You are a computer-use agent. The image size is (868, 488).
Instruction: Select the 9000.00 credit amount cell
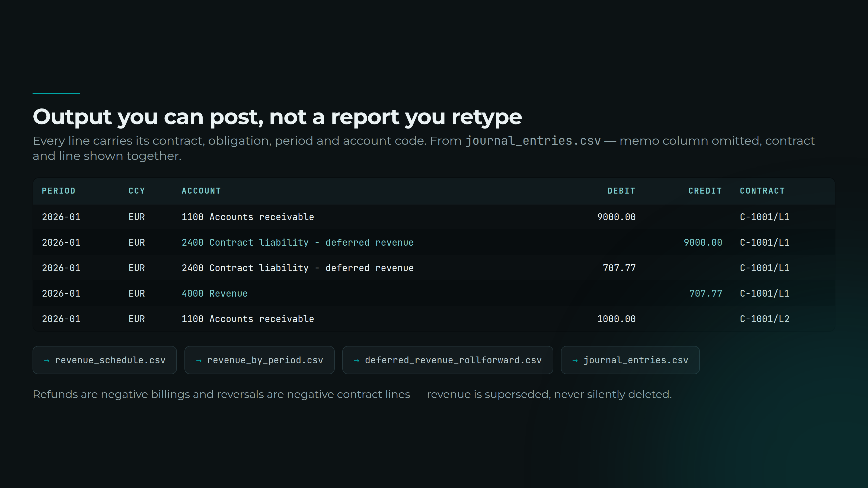pyautogui.click(x=703, y=242)
